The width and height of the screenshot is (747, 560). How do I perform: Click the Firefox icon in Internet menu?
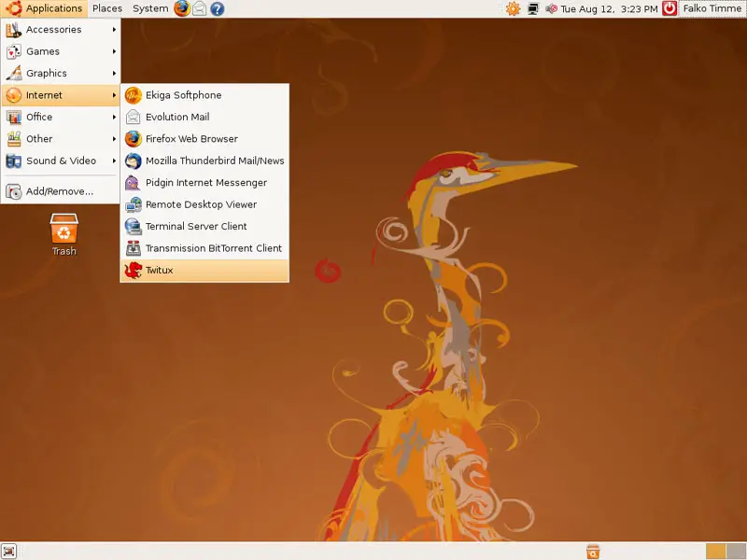coord(134,139)
